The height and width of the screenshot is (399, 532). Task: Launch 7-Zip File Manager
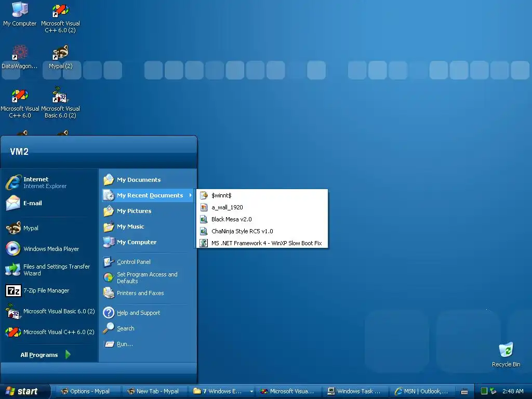pyautogui.click(x=49, y=290)
